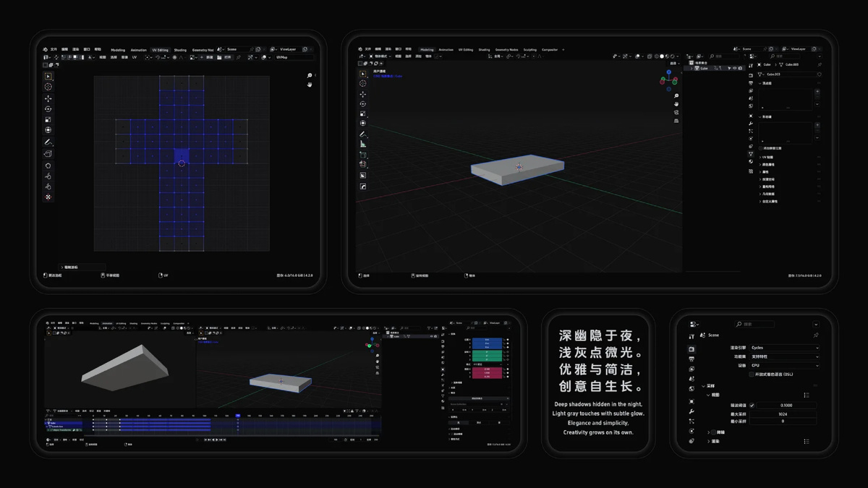Open the 渲染引擎 Cycles dropdown

pos(784,348)
